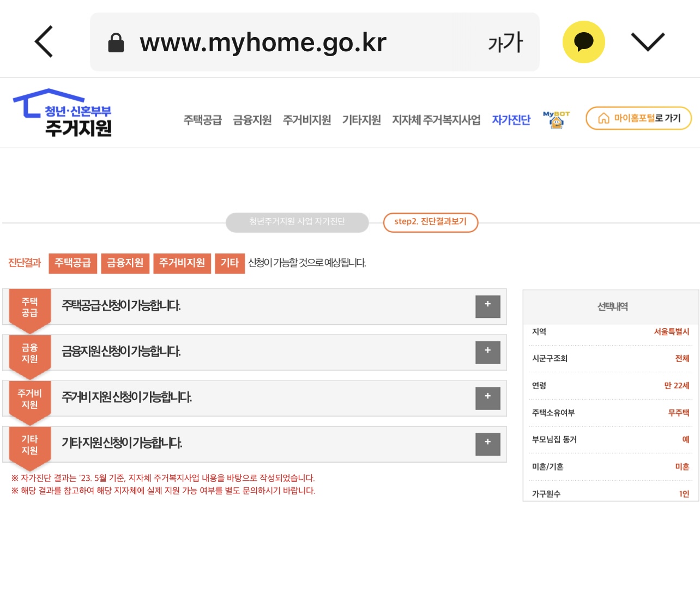Open the chat bubble icon in the browser bar

pyautogui.click(x=584, y=41)
